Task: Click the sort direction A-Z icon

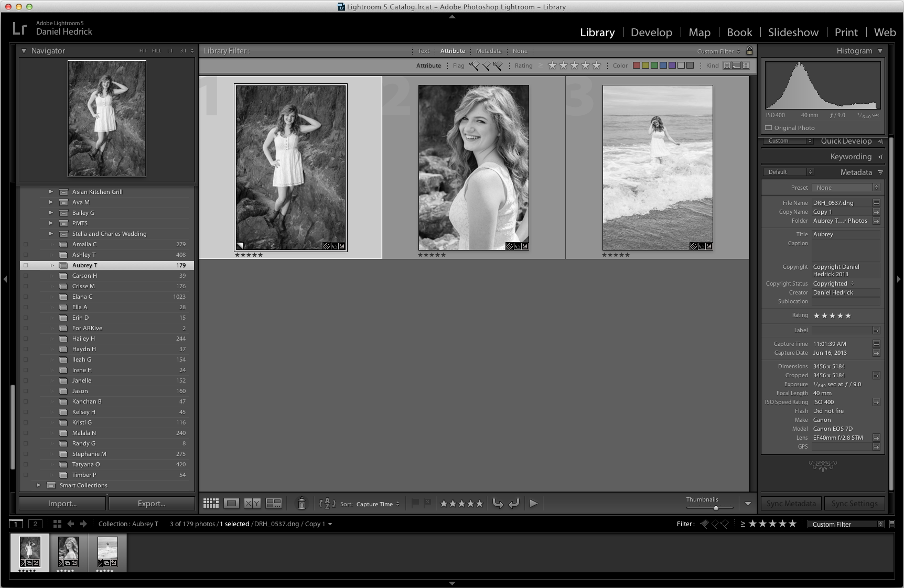Action: point(327,504)
